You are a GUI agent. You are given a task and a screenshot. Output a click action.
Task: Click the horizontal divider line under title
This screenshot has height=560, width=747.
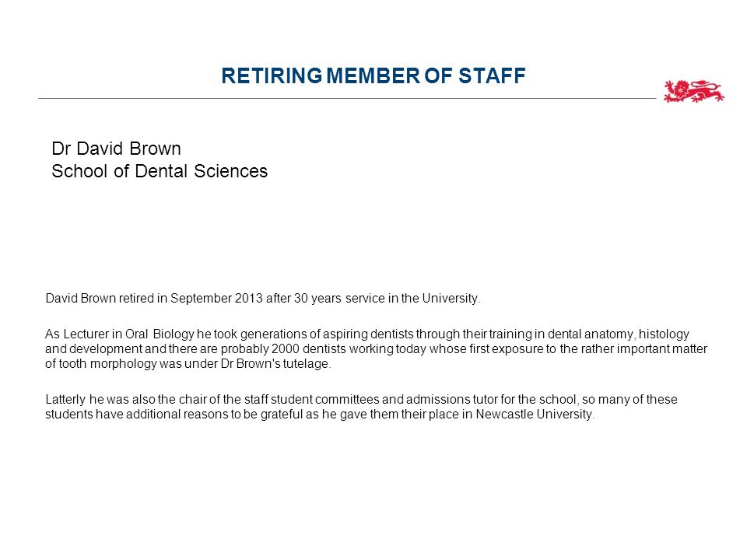click(347, 99)
